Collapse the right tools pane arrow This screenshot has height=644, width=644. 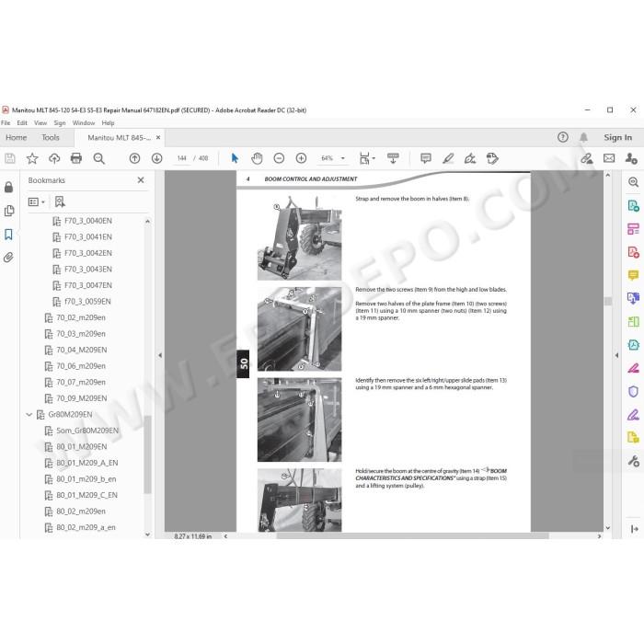click(617, 355)
